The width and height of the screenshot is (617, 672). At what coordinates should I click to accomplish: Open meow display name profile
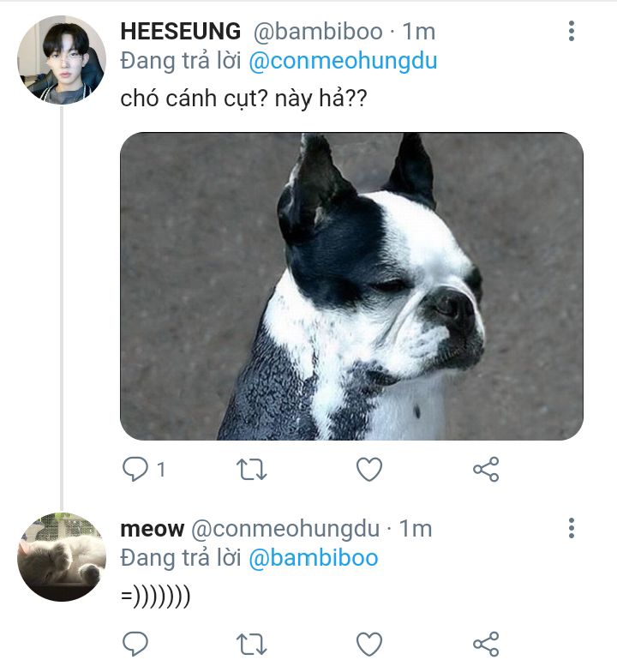(152, 529)
